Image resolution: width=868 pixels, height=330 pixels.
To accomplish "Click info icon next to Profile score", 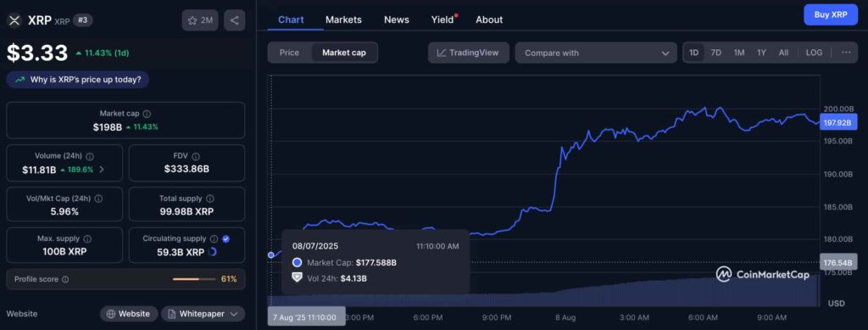I will click(x=65, y=280).
